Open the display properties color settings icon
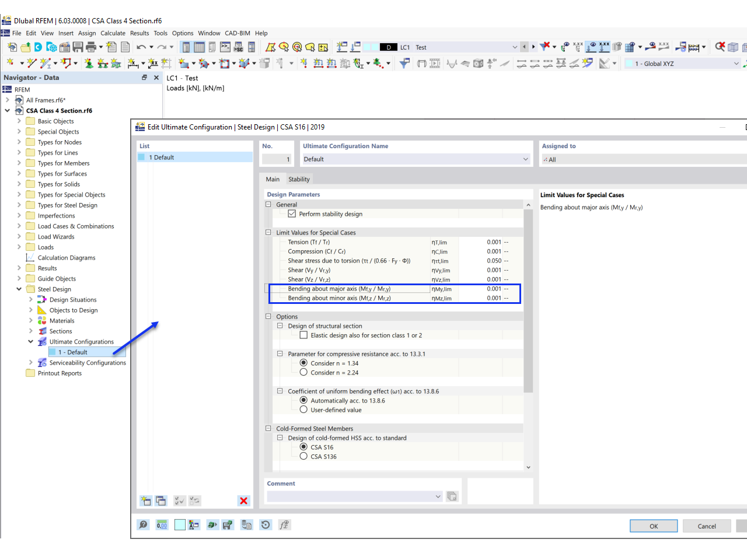747x560 pixels. 194,525
